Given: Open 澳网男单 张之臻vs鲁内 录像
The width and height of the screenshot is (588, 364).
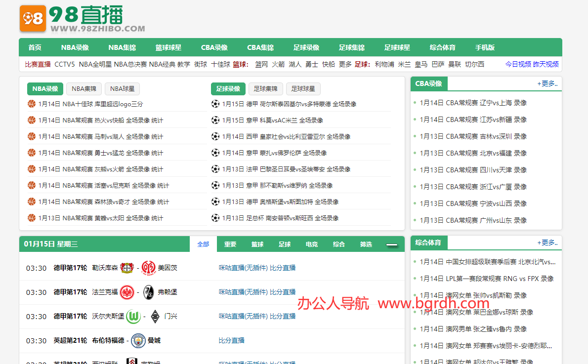Looking at the screenshot, I should point(473,329).
